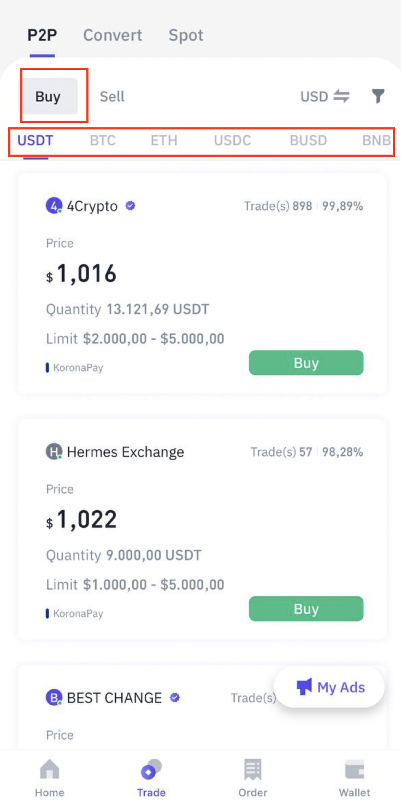Select the ETH coin tab

pos(164,140)
